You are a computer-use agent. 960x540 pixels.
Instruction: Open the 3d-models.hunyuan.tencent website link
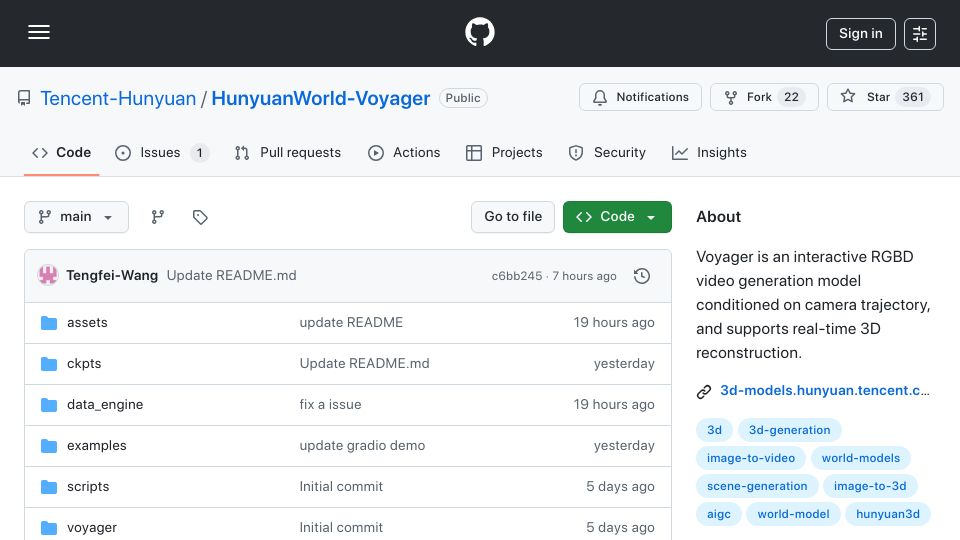[824, 391]
